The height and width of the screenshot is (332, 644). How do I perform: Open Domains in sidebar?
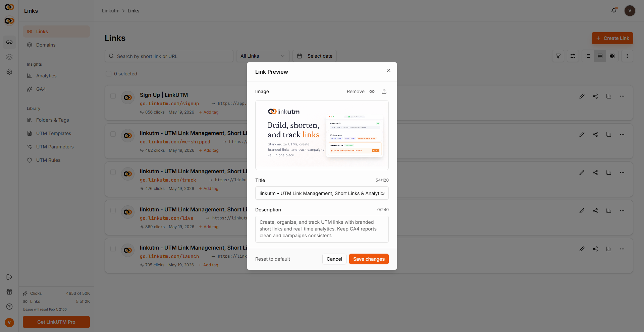(x=56, y=45)
